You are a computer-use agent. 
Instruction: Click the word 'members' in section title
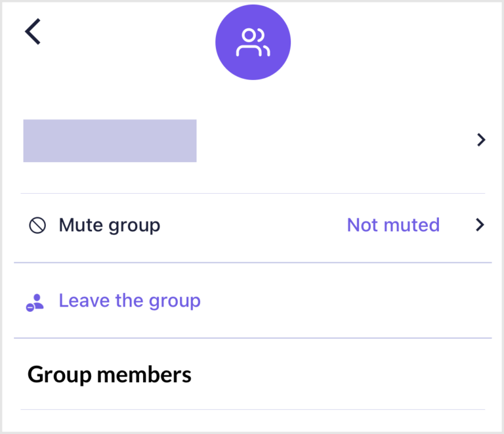tap(144, 375)
